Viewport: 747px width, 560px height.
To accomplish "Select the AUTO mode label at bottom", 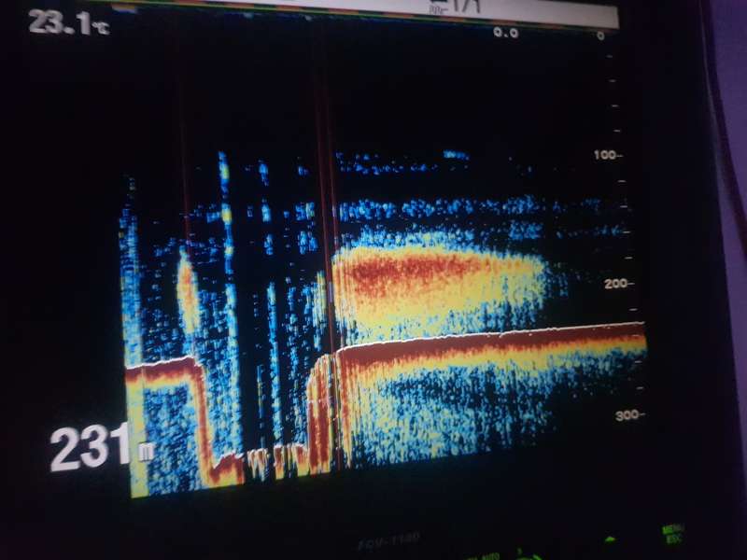I will 486,556.
